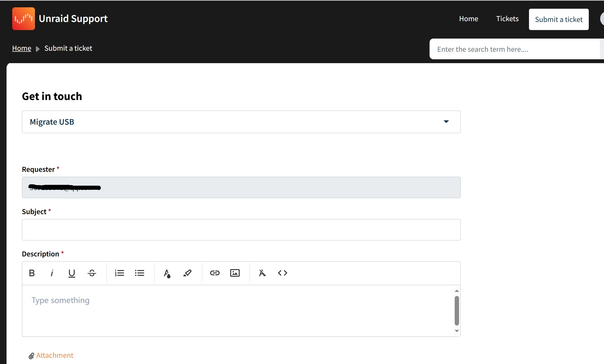This screenshot has height=364, width=604.
Task: Go to Home in the top navigation
Action: pos(469,19)
